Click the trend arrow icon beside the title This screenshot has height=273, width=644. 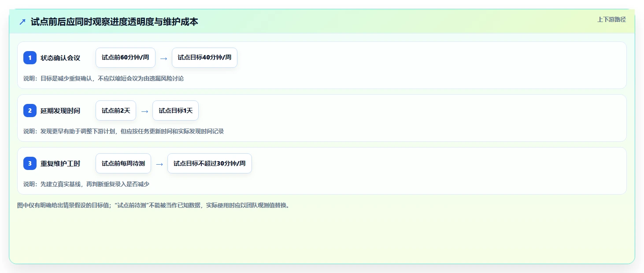tap(22, 22)
